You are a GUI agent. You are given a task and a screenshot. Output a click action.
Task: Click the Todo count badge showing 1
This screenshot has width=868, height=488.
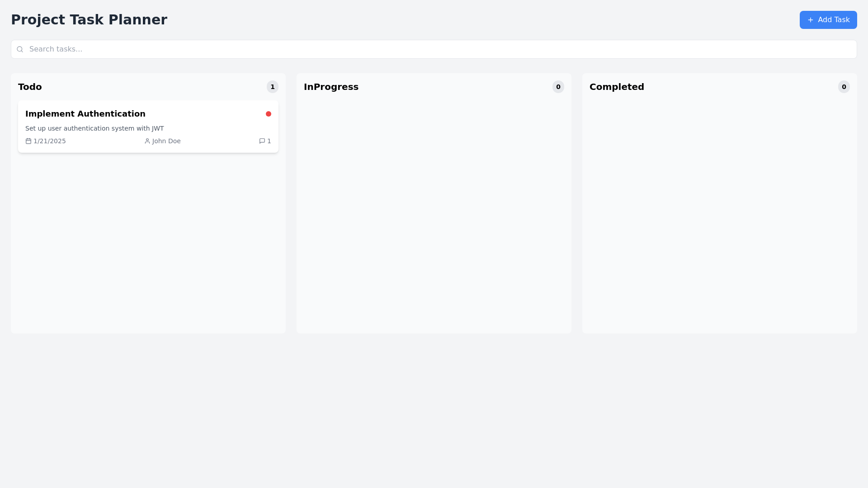(x=273, y=87)
